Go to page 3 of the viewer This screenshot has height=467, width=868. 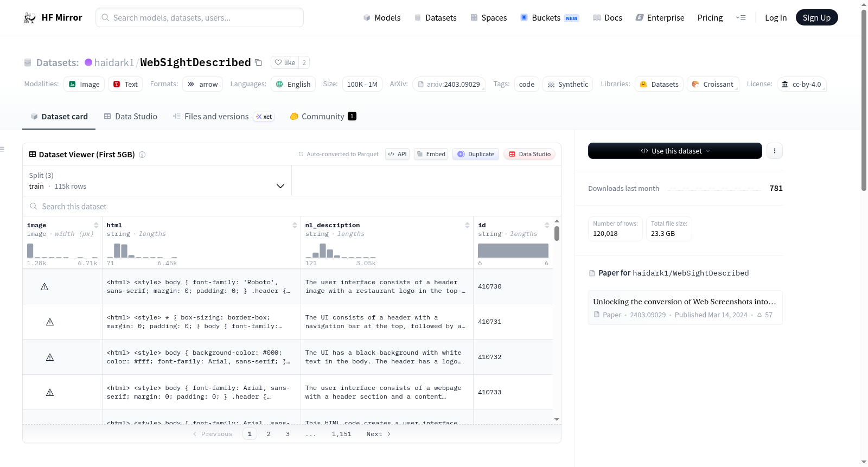tap(288, 434)
